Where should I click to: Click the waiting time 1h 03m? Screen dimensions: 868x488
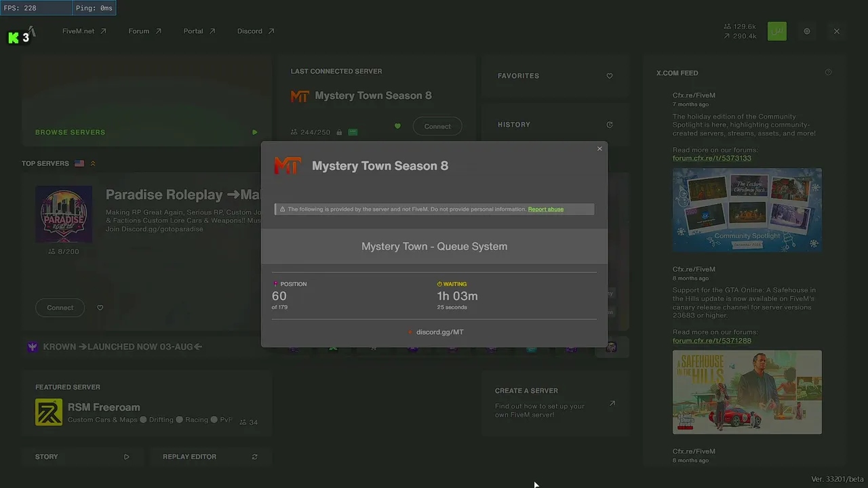pyautogui.click(x=458, y=296)
